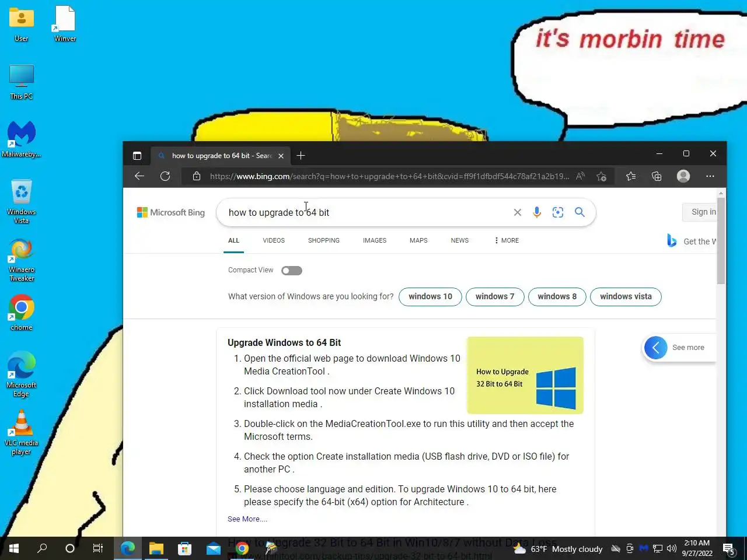The image size is (747, 560).
Task: Choose the windows 7 version chip
Action: [x=495, y=296]
